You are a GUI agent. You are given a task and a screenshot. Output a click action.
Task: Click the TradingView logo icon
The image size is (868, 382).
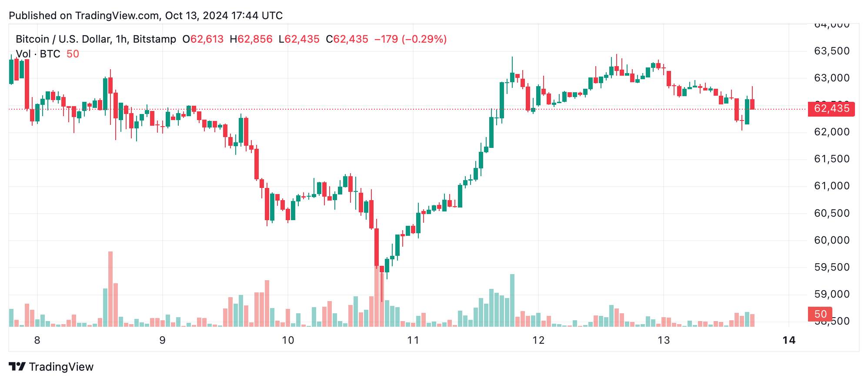(x=17, y=367)
